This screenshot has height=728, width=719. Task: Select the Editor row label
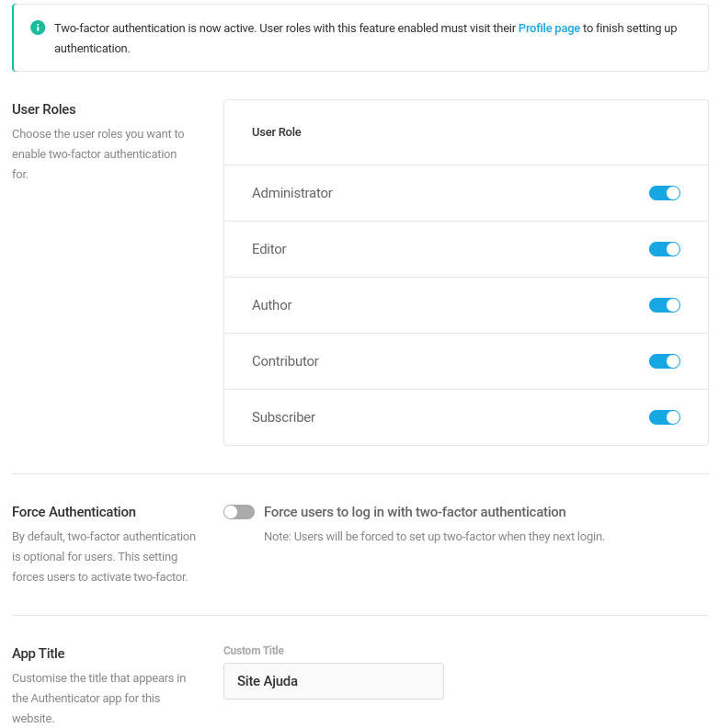point(268,249)
